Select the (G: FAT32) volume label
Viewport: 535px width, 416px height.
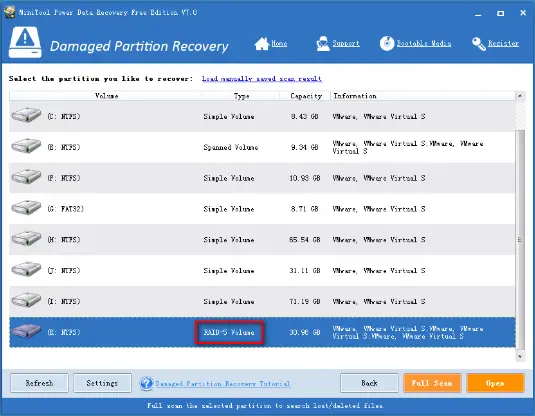(x=65, y=209)
